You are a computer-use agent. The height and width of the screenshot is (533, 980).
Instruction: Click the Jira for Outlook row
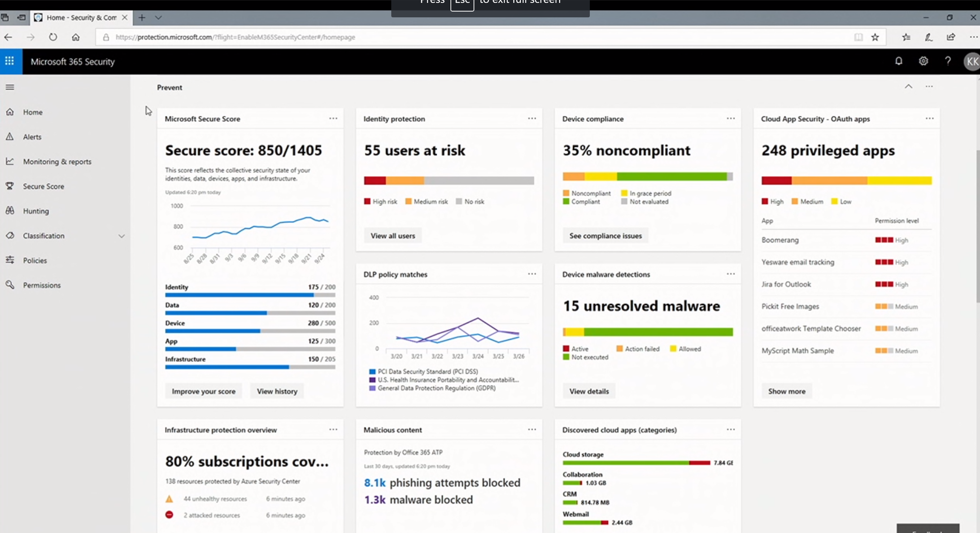(846, 284)
